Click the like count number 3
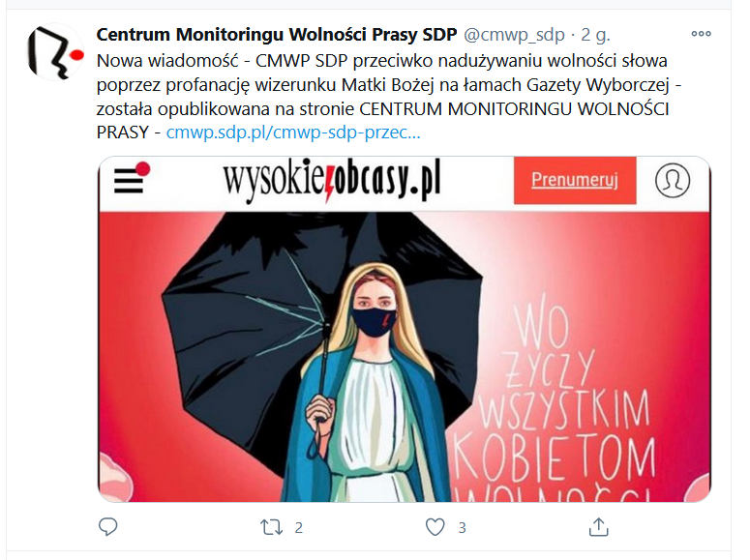750x560 pixels. 462,527
